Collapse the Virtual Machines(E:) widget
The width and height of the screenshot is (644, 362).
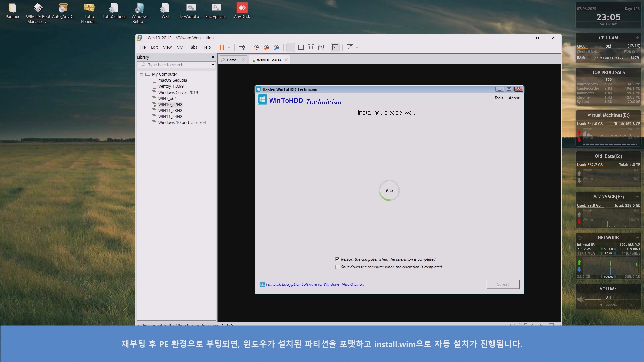637,115
